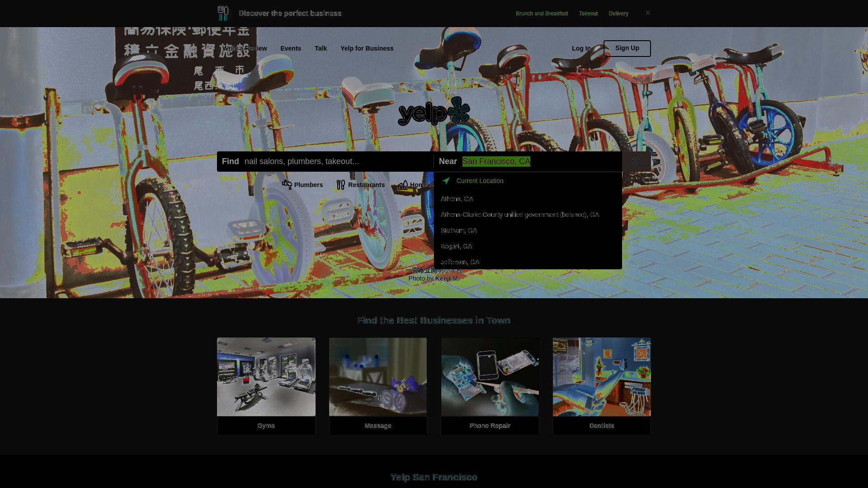Open the Delivery link

[618, 14]
